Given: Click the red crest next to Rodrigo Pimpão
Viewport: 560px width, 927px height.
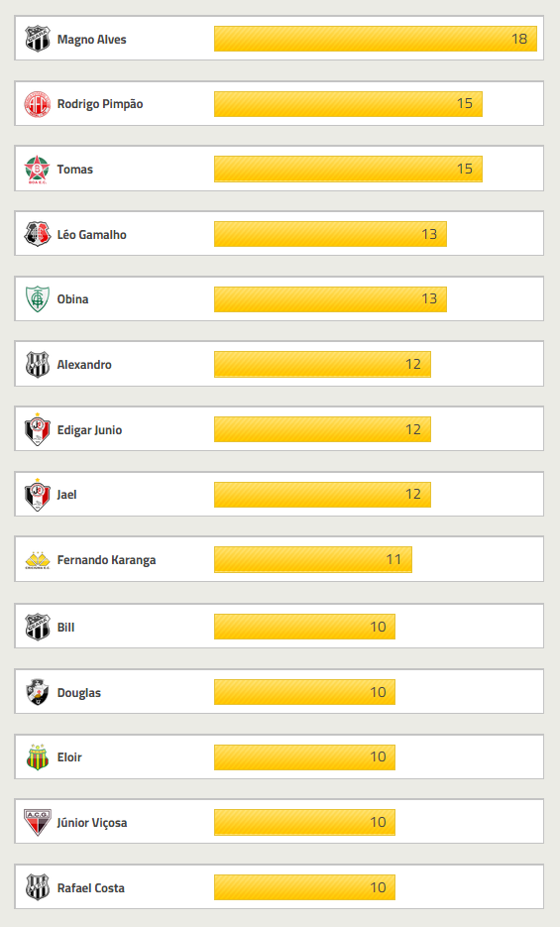Looking at the screenshot, I should (x=38, y=104).
